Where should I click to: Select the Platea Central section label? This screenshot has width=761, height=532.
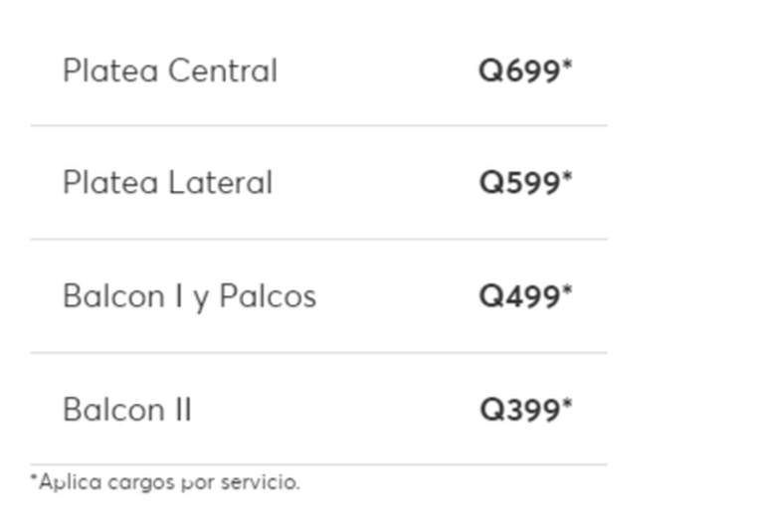(x=170, y=71)
